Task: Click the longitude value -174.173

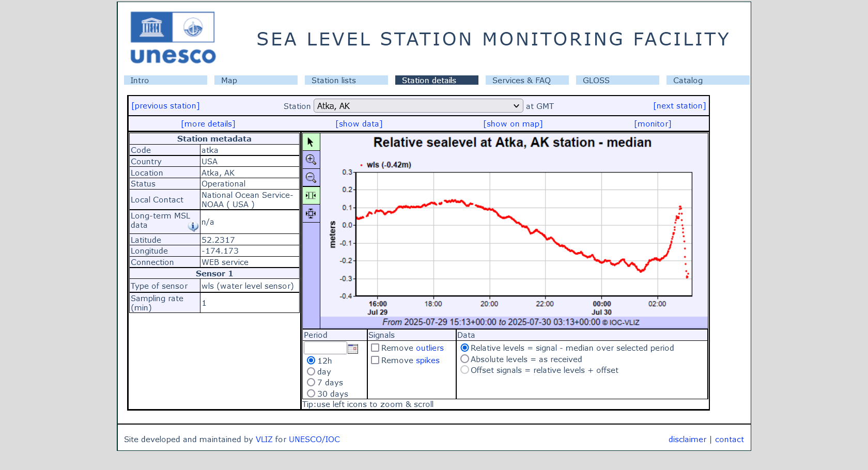Action: (250, 251)
